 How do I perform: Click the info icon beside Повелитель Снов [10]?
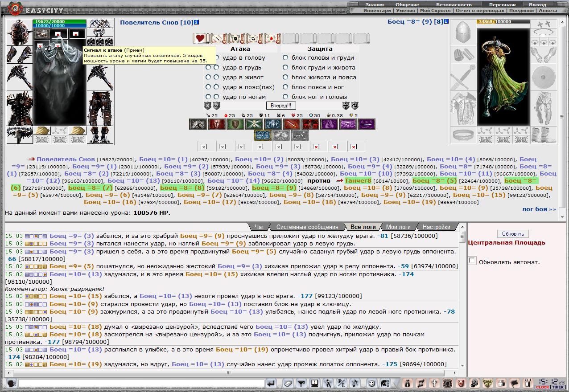point(197,22)
